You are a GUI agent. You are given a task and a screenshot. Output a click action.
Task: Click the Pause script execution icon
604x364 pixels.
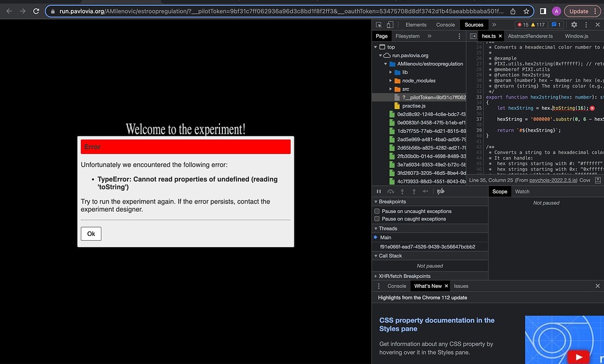[379, 191]
